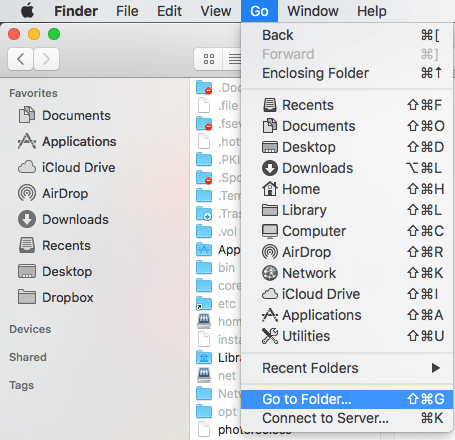Click the green zoom window button

pos(54,34)
